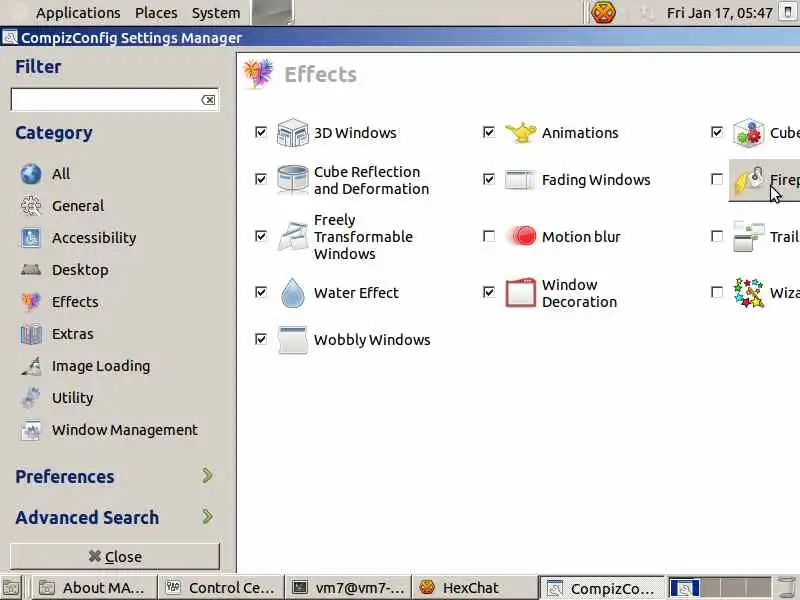The image size is (800, 600).
Task: Disable the Fading Windows checkbox
Action: click(489, 179)
